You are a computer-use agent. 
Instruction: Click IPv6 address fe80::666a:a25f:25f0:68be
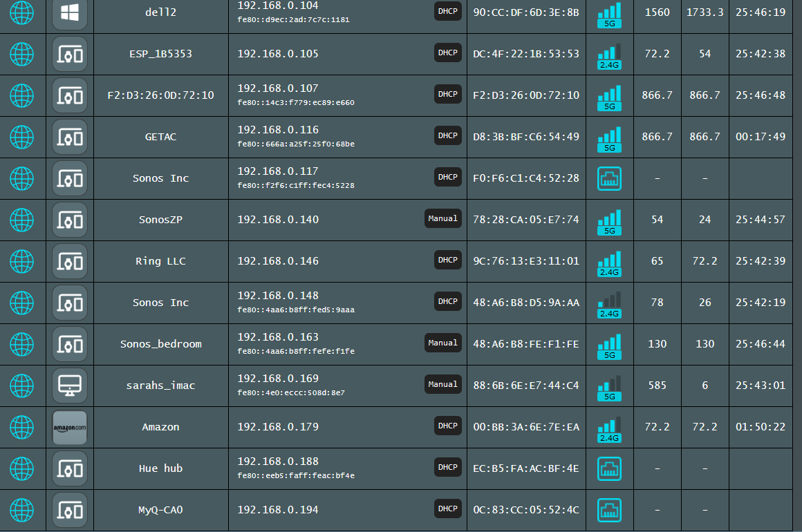tap(296, 144)
